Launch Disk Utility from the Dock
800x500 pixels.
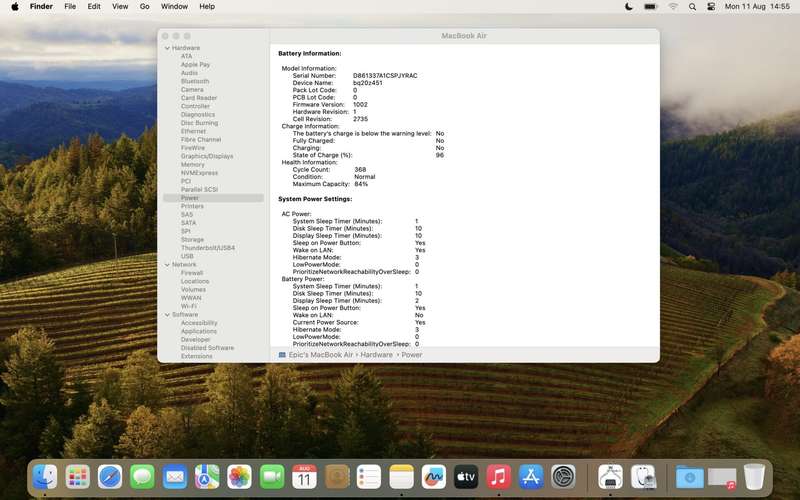click(x=643, y=477)
